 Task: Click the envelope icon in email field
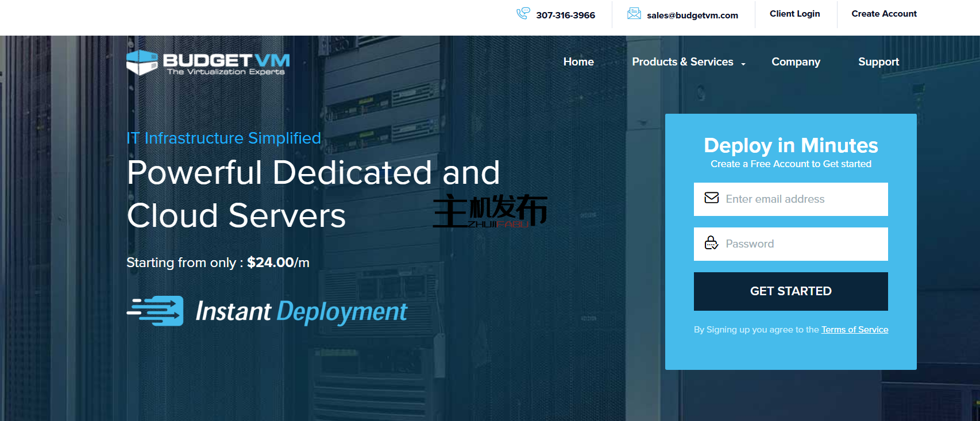tap(711, 198)
